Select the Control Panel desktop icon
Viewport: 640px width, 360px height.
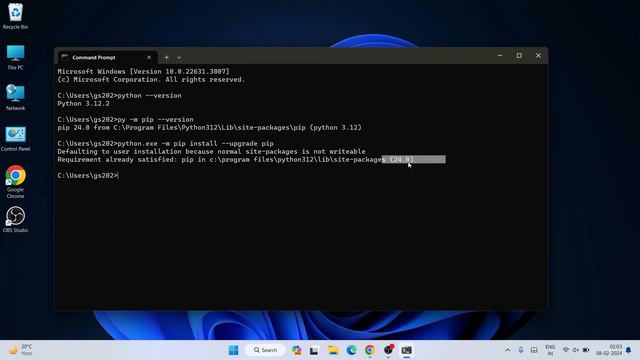(x=15, y=139)
